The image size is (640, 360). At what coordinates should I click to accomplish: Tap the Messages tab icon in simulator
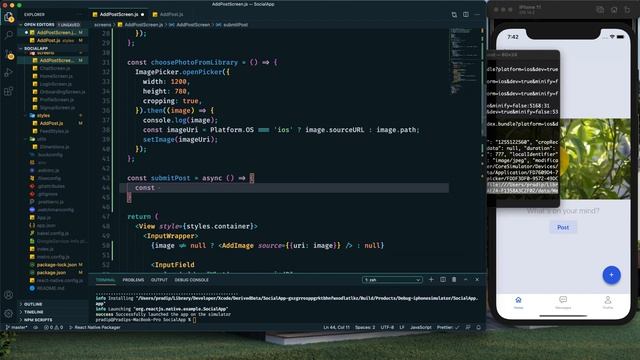click(563, 302)
